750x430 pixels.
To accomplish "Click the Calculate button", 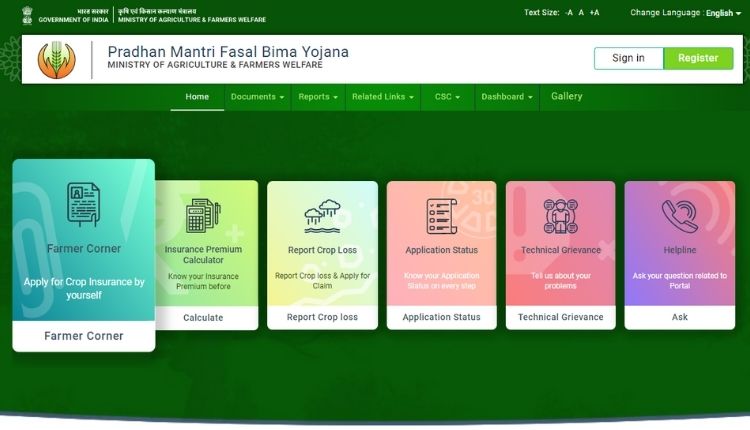I will (x=203, y=318).
